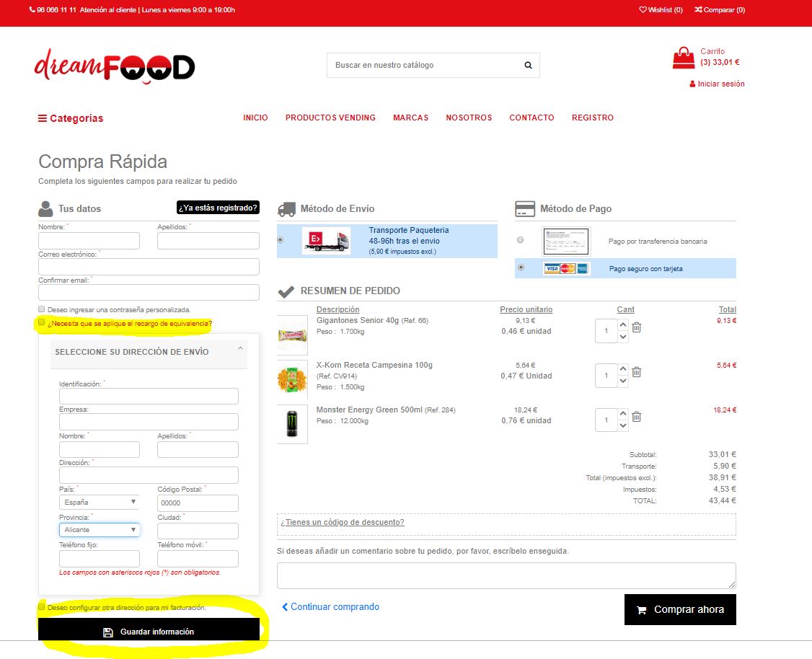Select Pago por transferencia bancaria radio

tap(520, 239)
